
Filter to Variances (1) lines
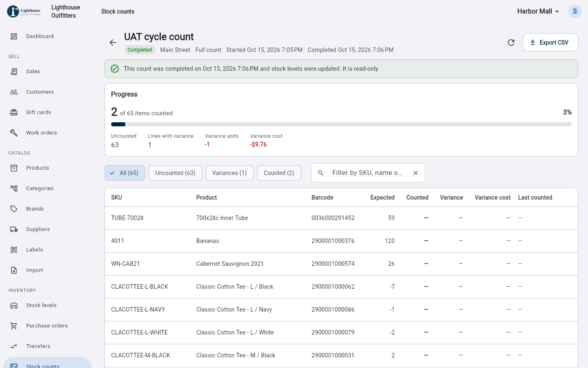[x=229, y=173]
